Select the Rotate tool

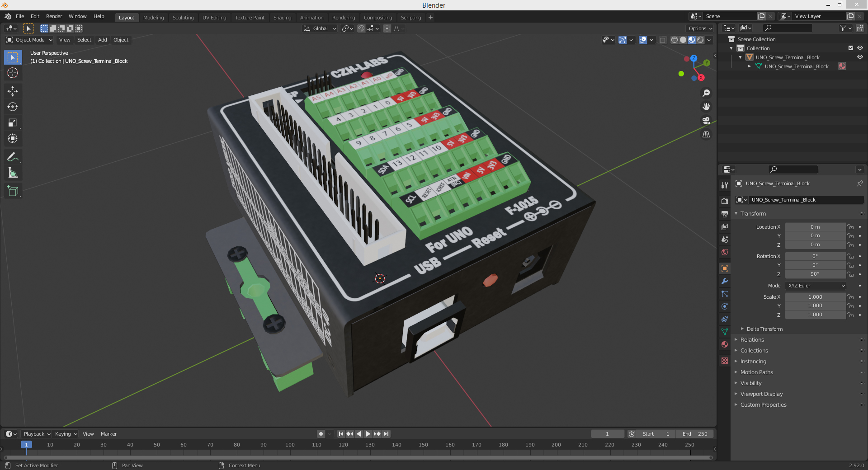tap(13, 107)
